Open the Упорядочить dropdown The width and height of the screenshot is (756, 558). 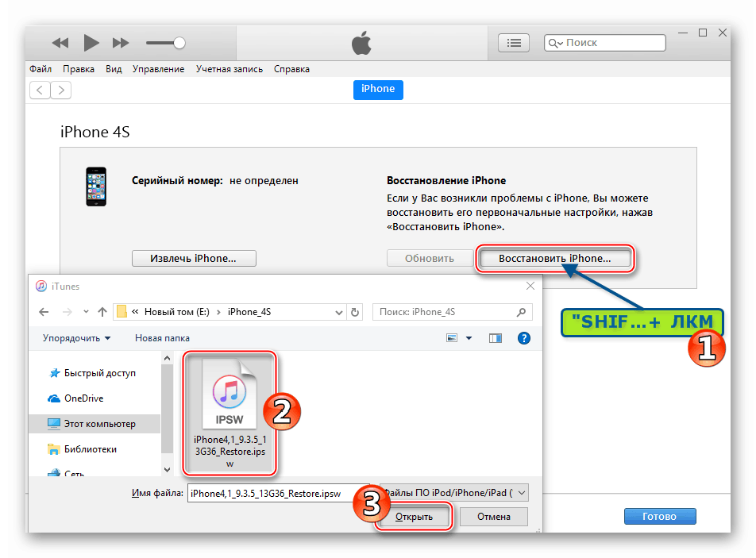coord(76,338)
